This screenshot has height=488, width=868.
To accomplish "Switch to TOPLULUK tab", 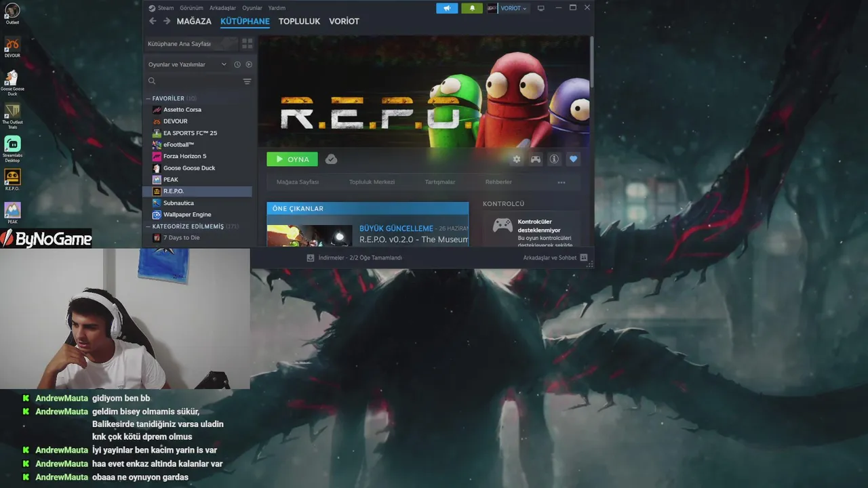I will tap(299, 21).
